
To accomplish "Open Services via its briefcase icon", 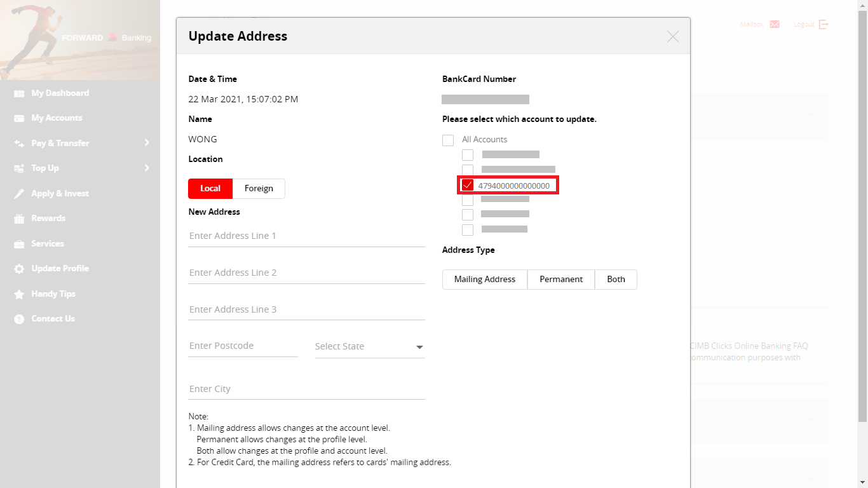I will (19, 244).
